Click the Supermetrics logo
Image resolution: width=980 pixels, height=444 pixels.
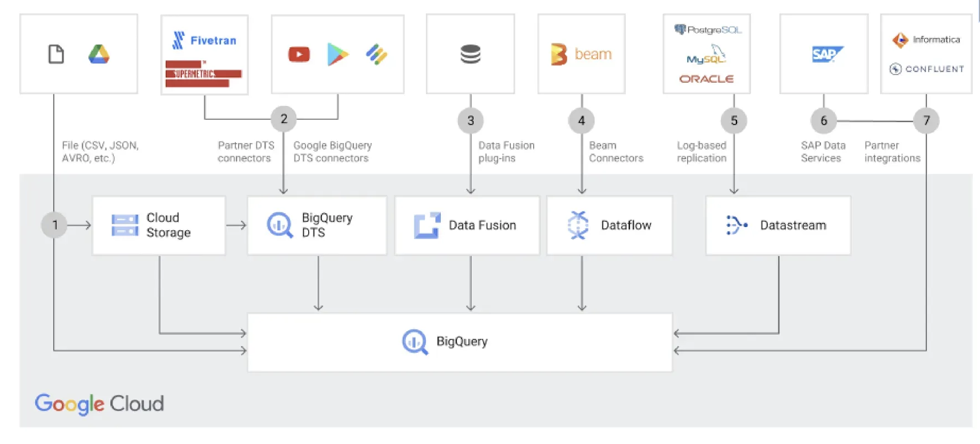coord(203,73)
